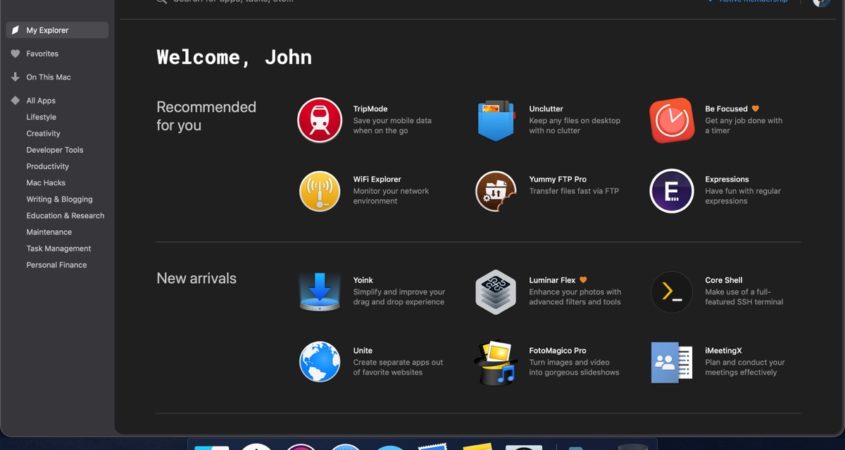Open the Luminar Flex icon
The height and width of the screenshot is (450, 845).
point(495,291)
